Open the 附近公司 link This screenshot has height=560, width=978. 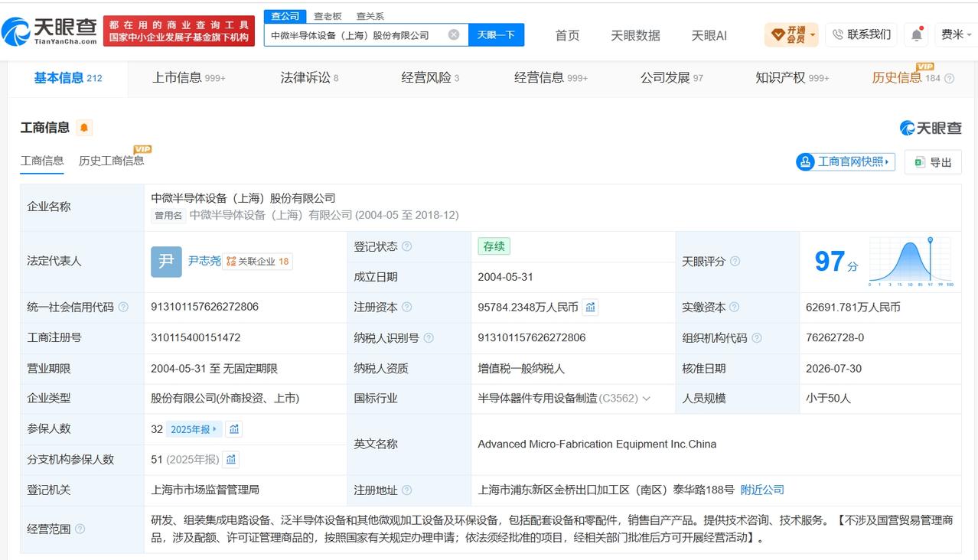(762, 490)
